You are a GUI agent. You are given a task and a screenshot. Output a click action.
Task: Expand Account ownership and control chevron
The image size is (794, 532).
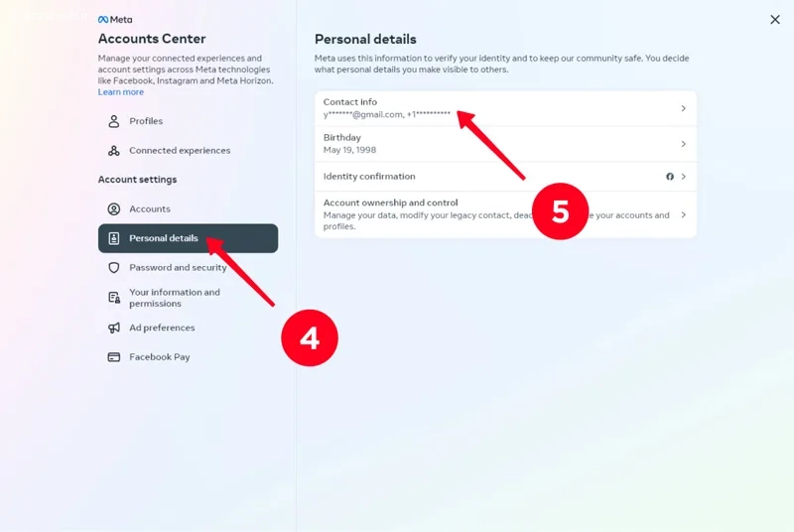point(683,214)
